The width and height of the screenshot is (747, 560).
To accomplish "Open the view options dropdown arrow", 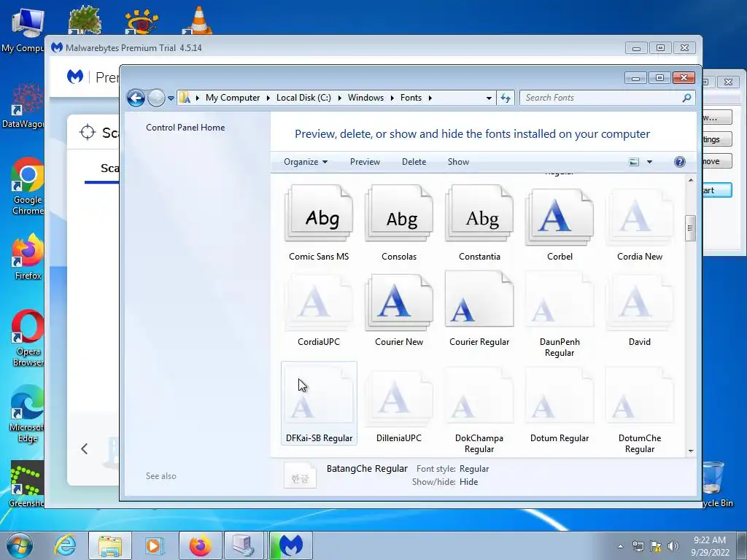I will tap(649, 162).
